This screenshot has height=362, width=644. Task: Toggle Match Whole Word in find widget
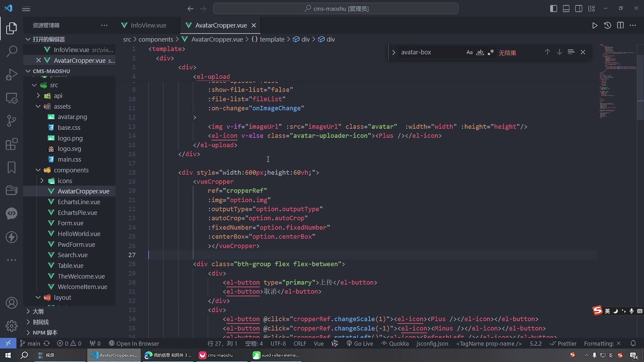480,52
